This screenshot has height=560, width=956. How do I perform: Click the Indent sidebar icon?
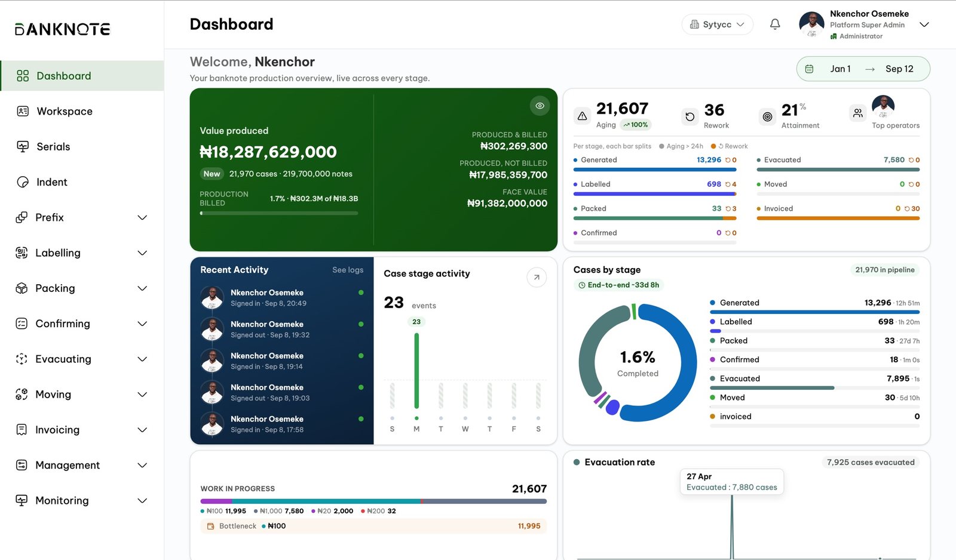23,182
